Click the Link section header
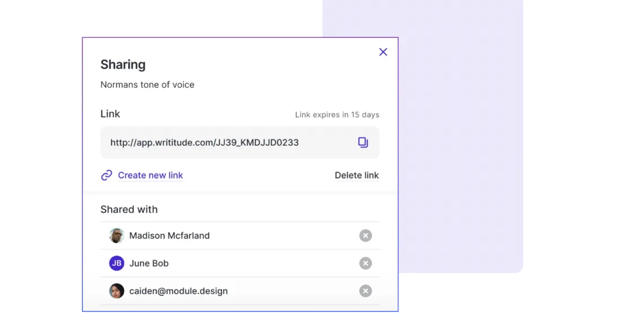Image resolution: width=644 pixels, height=329 pixels. point(110,114)
